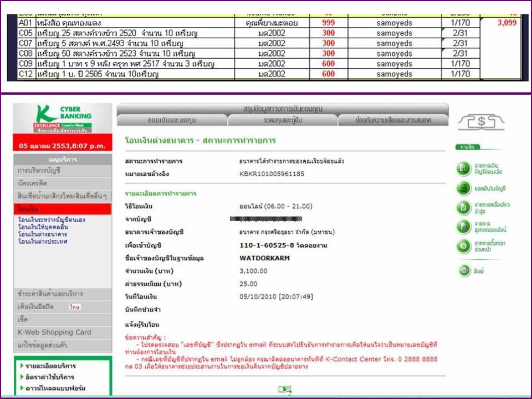
Task: Select transfer date 05/10/2010 [20:07:49]
Action: coord(276,297)
